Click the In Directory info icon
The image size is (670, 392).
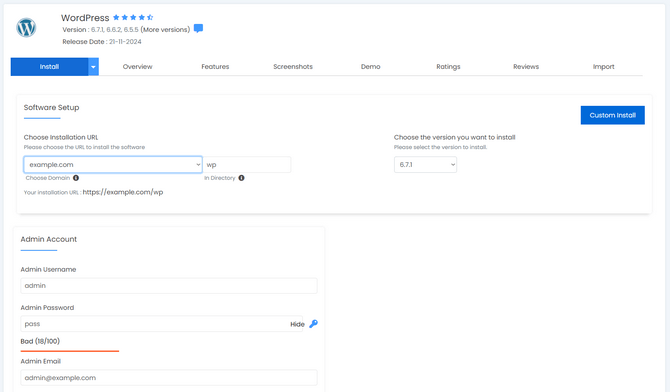tap(241, 178)
